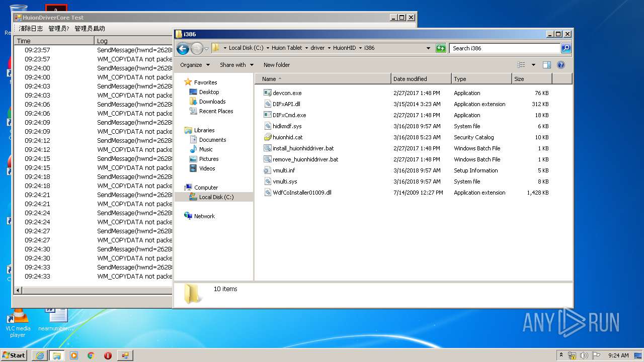The height and width of the screenshot is (362, 644).
Task: Click the Action Center flag icon
Action: tap(596, 355)
